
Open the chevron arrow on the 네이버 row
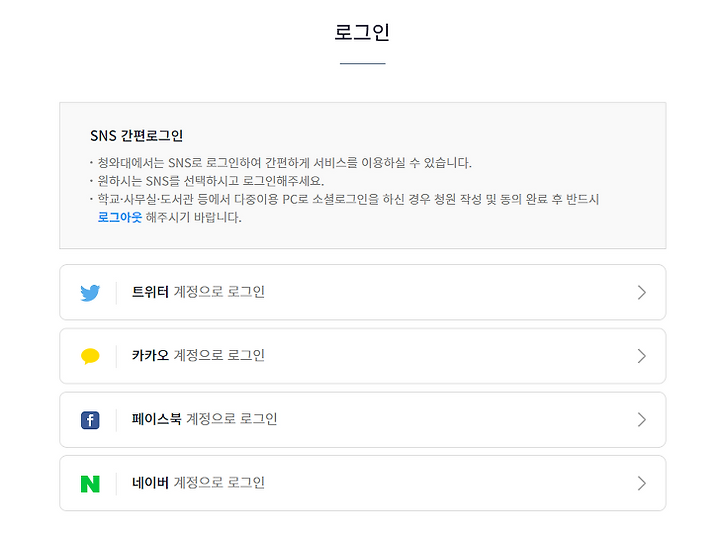point(642,483)
